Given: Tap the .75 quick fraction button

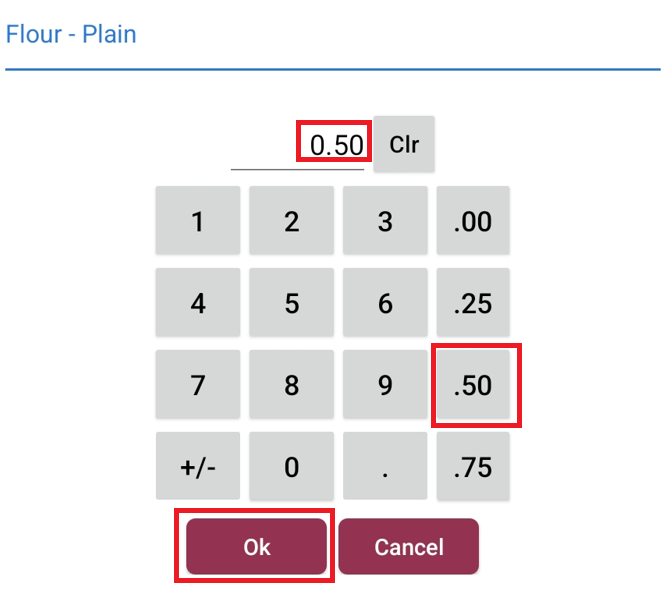Looking at the screenshot, I should (473, 466).
